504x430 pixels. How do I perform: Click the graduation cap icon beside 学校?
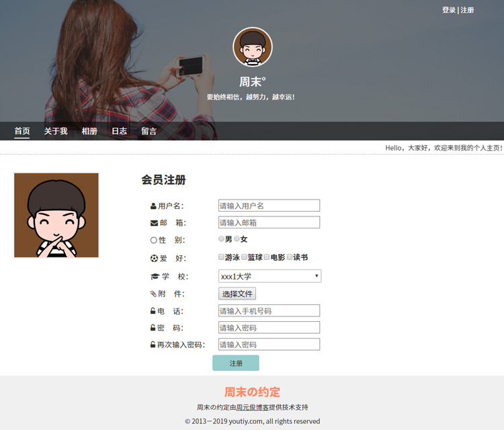click(x=155, y=276)
